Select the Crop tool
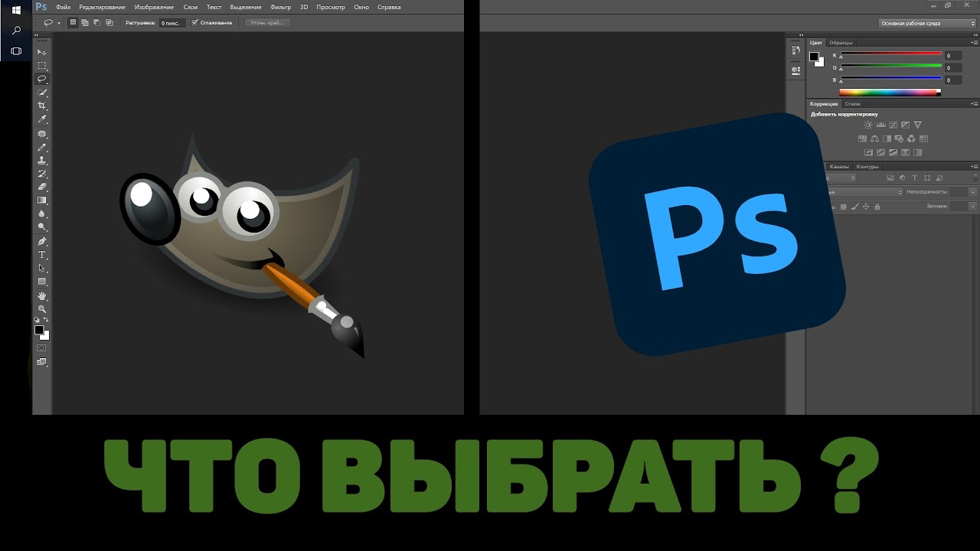 tap(42, 106)
